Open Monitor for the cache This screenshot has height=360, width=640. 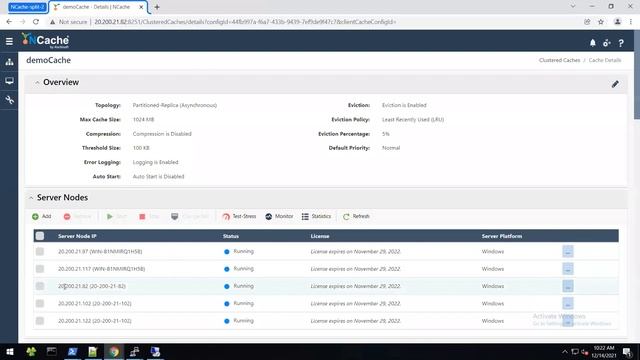pos(279,216)
